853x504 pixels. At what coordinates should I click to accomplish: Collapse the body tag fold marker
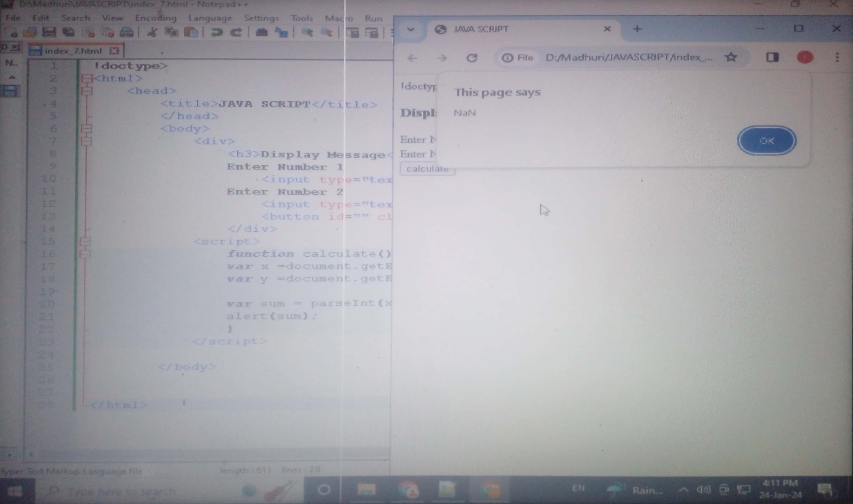point(87,129)
